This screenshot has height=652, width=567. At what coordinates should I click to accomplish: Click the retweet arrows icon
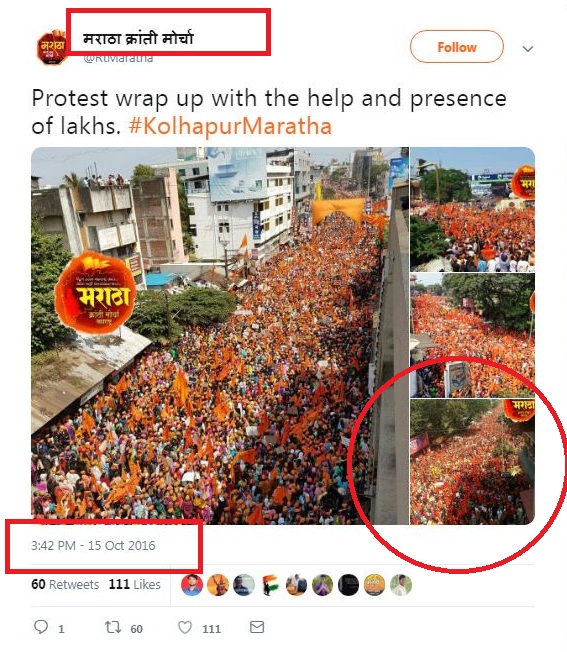113,627
